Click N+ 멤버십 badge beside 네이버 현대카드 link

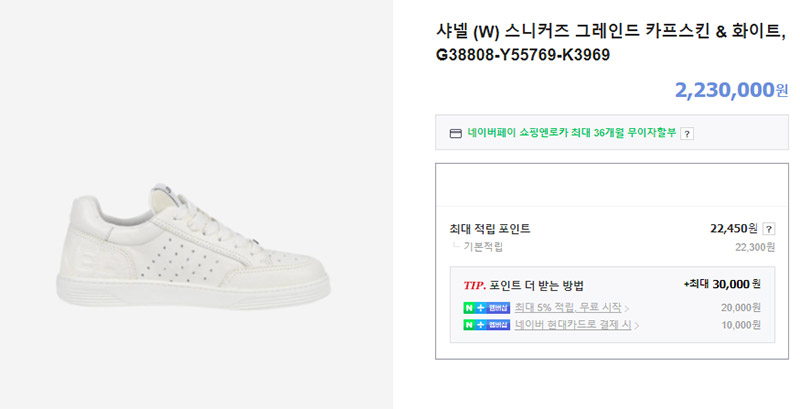(486, 325)
